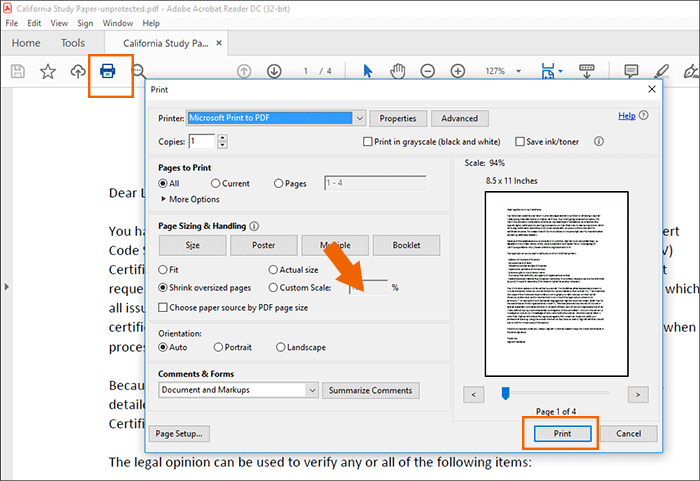Go to previous page arrow icon
This screenshot has width=700, height=481.
244,71
